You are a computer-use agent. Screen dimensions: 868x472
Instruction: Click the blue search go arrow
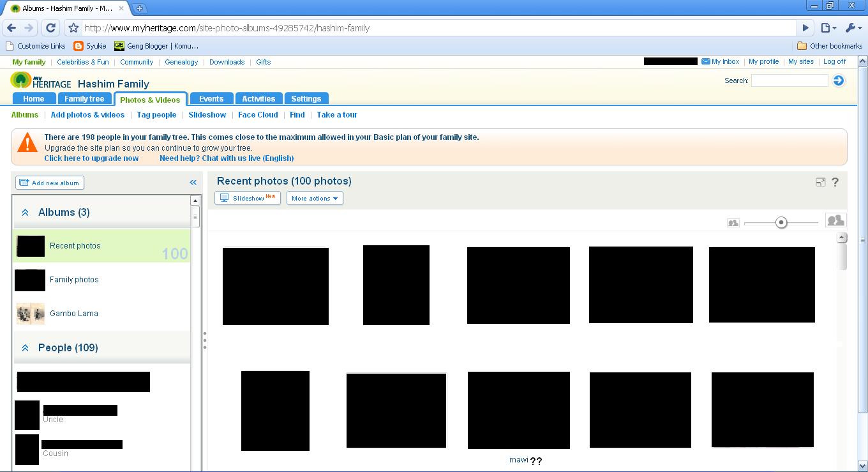pos(839,80)
